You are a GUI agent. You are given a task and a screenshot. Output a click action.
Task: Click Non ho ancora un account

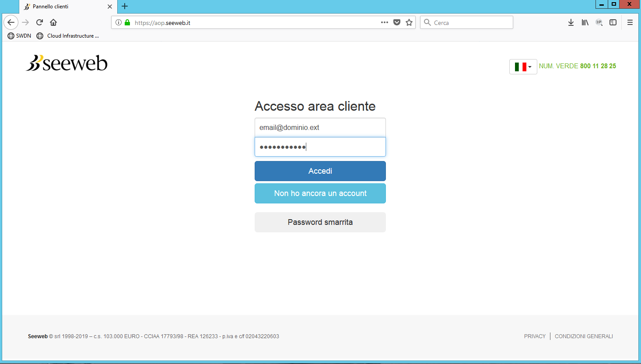click(x=320, y=193)
